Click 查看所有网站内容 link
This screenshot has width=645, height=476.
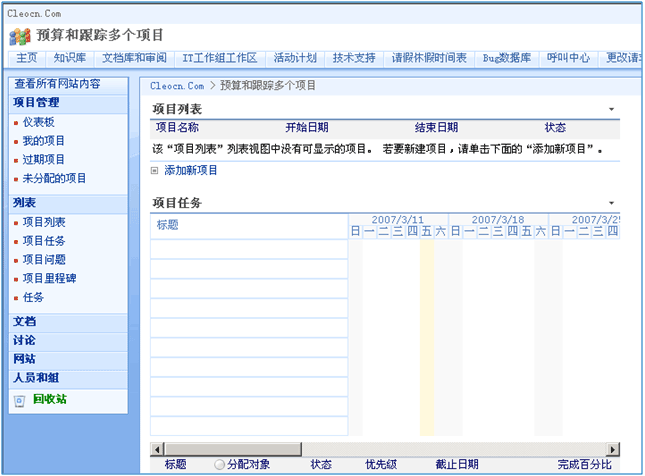(57, 84)
